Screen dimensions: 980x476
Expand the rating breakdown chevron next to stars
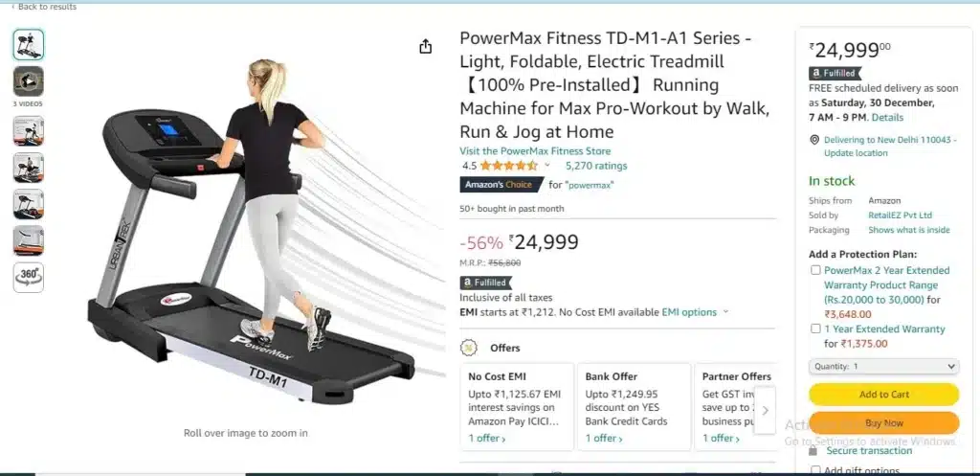[x=547, y=166]
